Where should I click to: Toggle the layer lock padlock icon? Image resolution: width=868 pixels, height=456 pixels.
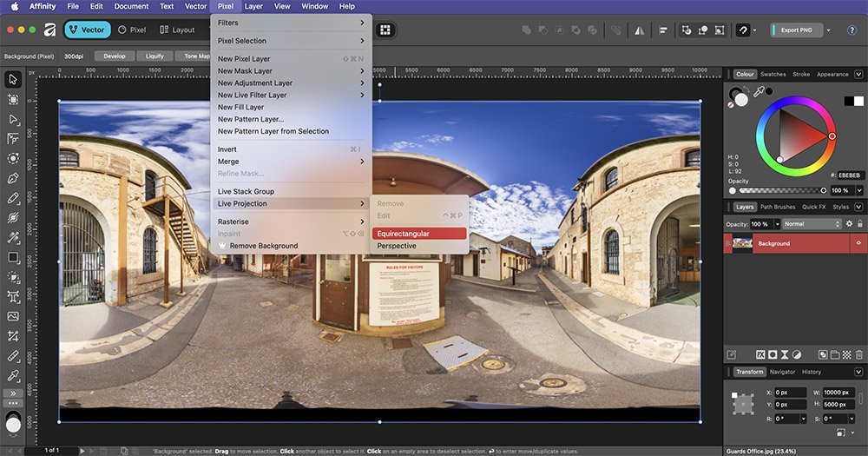(859, 224)
